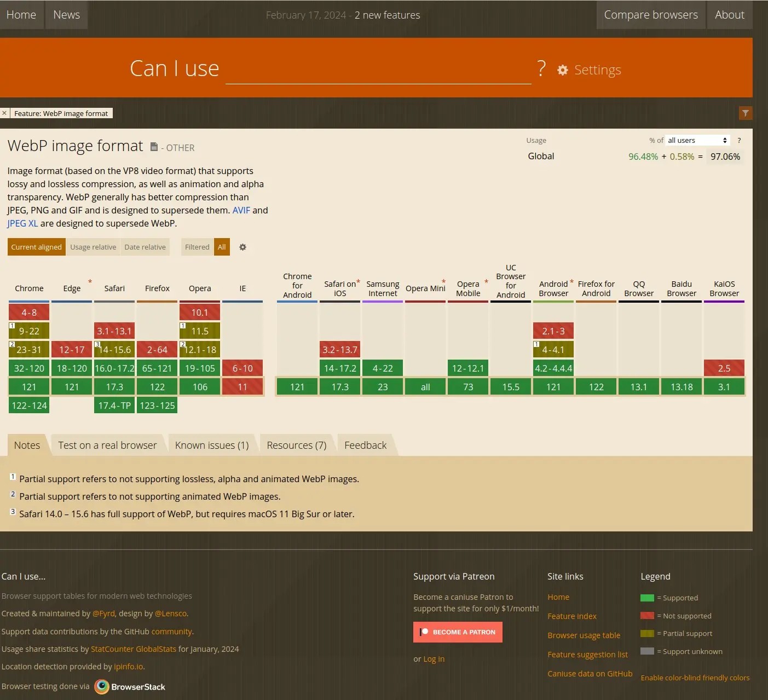768x700 pixels.
Task: Open Feature suggestion list link
Action: pyautogui.click(x=587, y=655)
